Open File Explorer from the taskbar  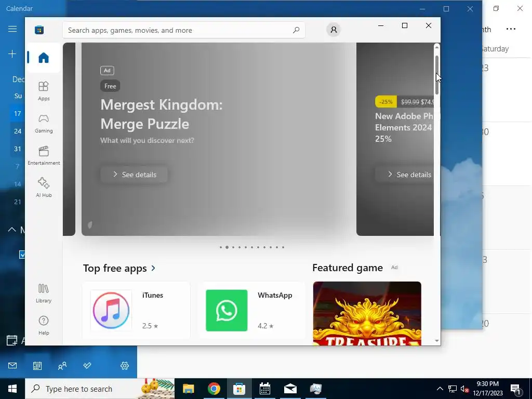point(188,389)
